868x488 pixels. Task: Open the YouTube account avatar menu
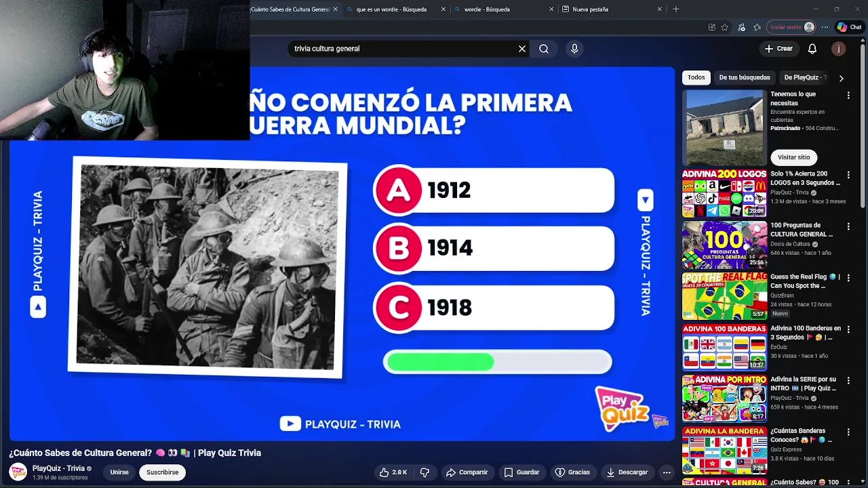coord(839,49)
